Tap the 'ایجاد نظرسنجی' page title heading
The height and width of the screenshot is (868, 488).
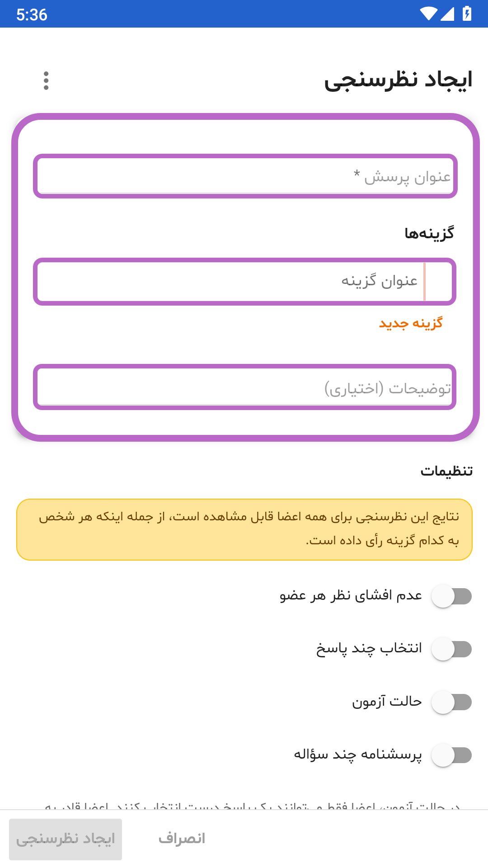[x=398, y=80]
